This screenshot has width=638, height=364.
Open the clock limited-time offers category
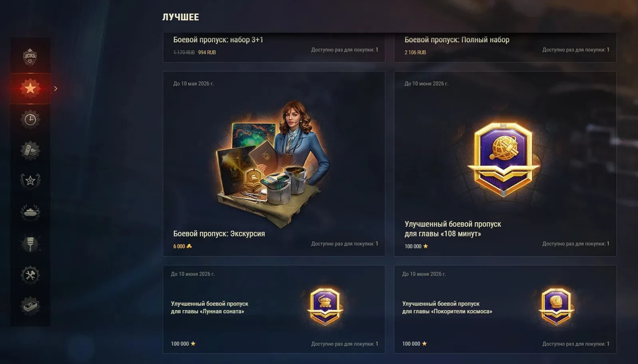point(30,119)
